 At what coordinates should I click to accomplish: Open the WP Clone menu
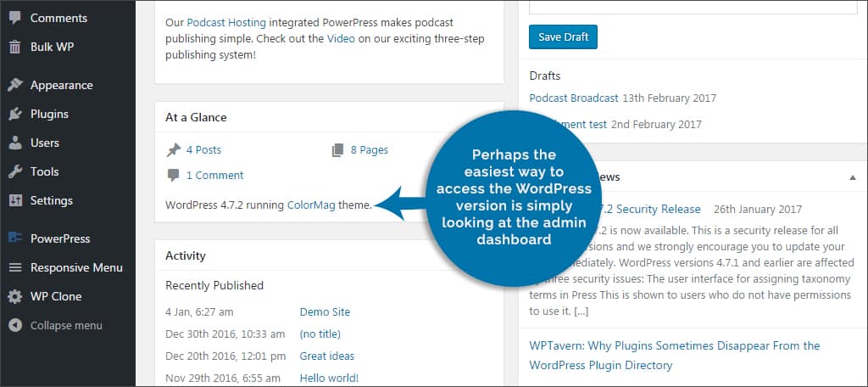56,297
